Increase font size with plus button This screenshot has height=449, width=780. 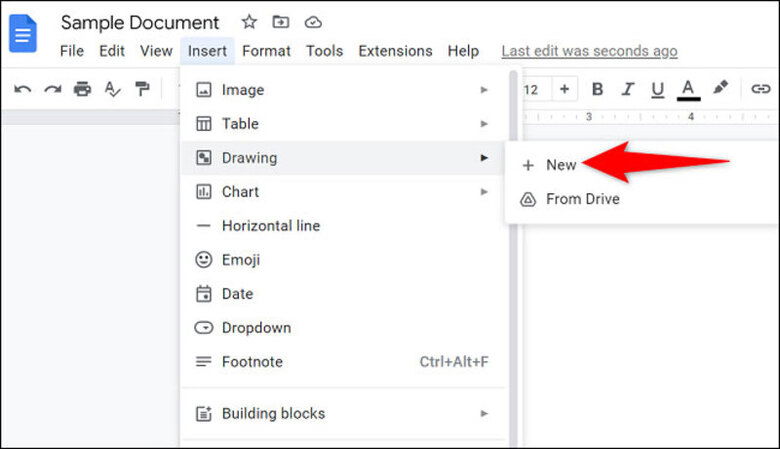(564, 89)
